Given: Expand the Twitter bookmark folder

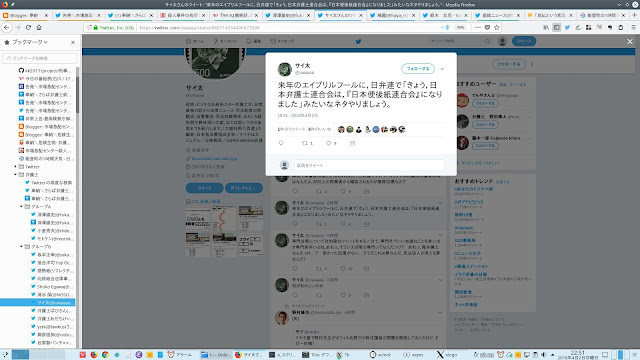Looking at the screenshot, I should pos(16,167).
